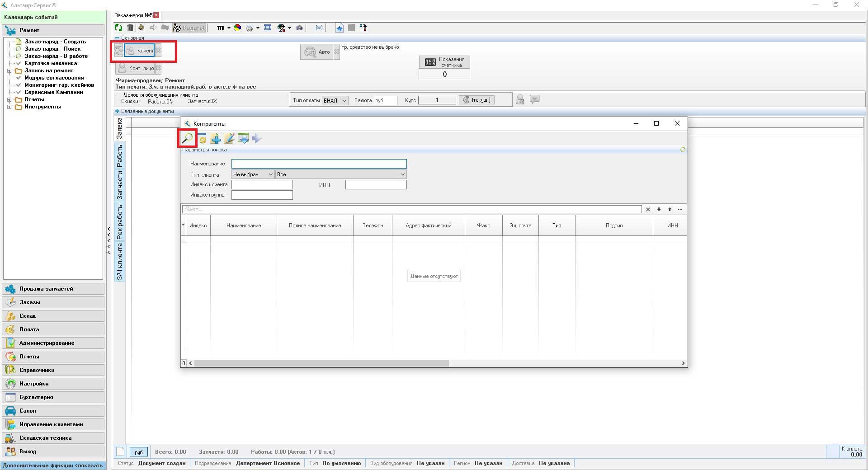Click the Клиент button

[x=139, y=50]
